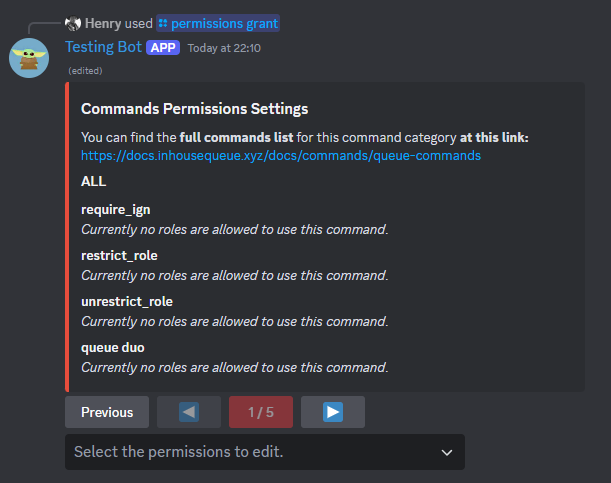Click the chevron on permissions select menu
The width and height of the screenshot is (611, 483).
point(447,452)
